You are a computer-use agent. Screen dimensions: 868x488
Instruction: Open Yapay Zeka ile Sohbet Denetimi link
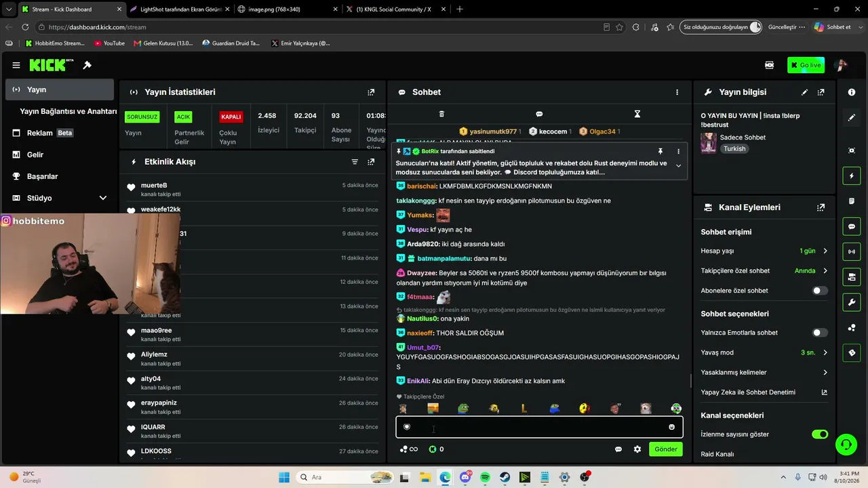[764, 392]
